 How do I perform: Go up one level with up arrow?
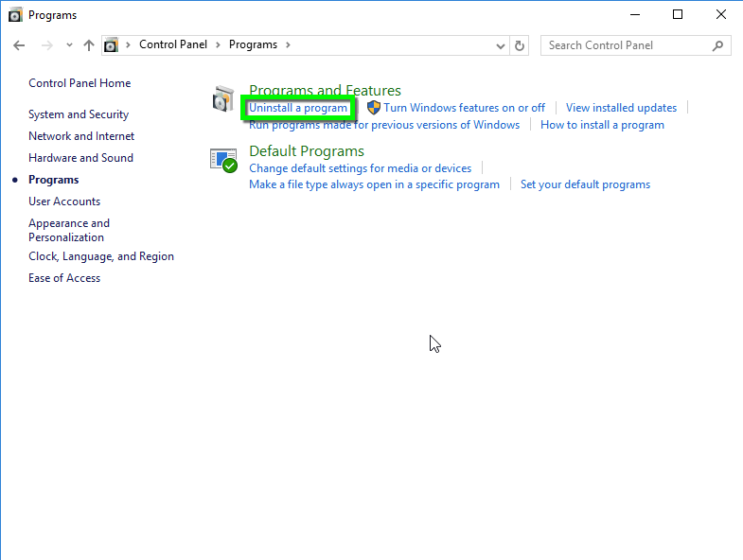(89, 45)
